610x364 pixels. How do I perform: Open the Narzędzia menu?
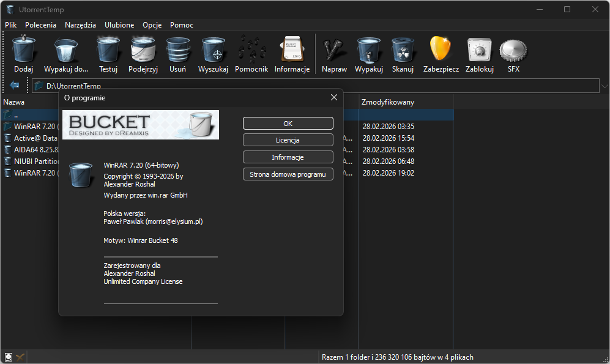[80, 25]
